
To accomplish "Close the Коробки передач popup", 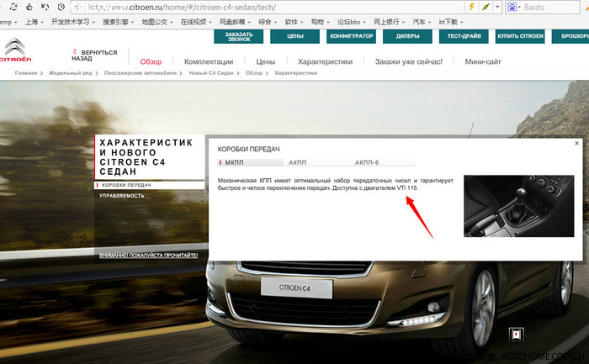I will point(576,144).
